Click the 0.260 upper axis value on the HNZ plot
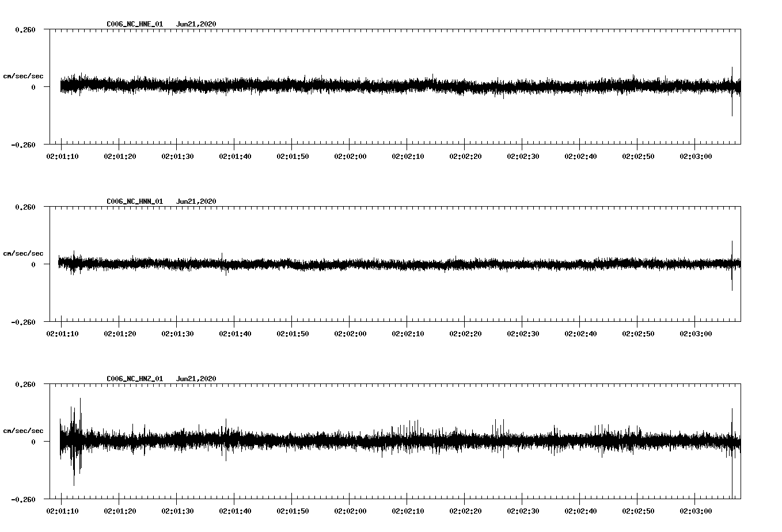 point(25,384)
